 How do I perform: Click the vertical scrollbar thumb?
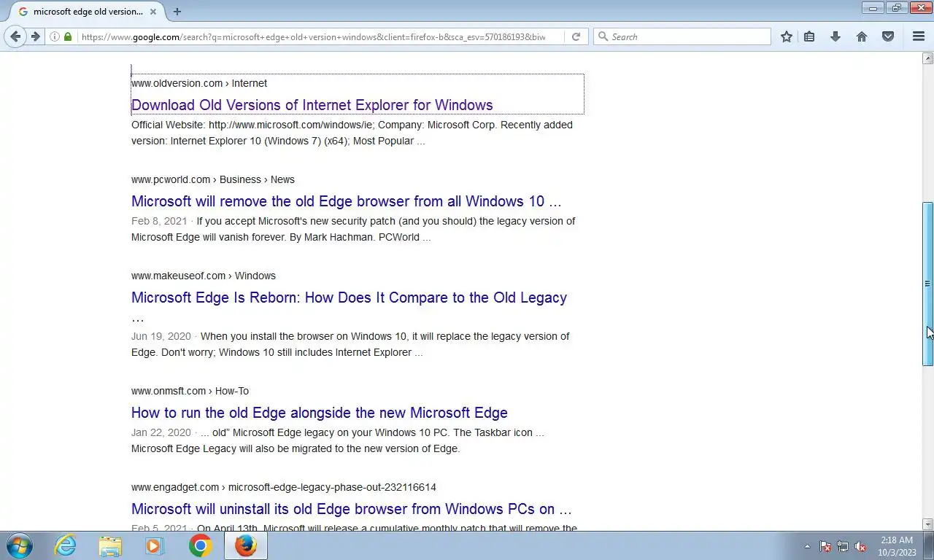pos(927,284)
